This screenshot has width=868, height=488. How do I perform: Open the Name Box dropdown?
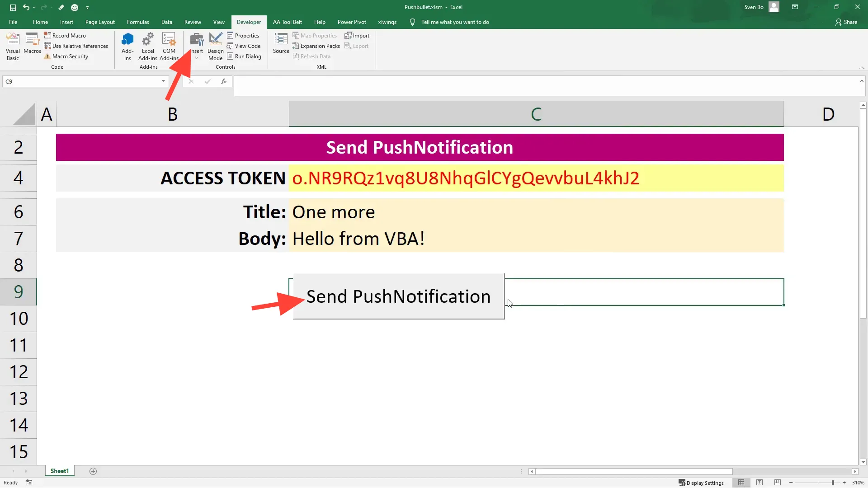tap(163, 81)
